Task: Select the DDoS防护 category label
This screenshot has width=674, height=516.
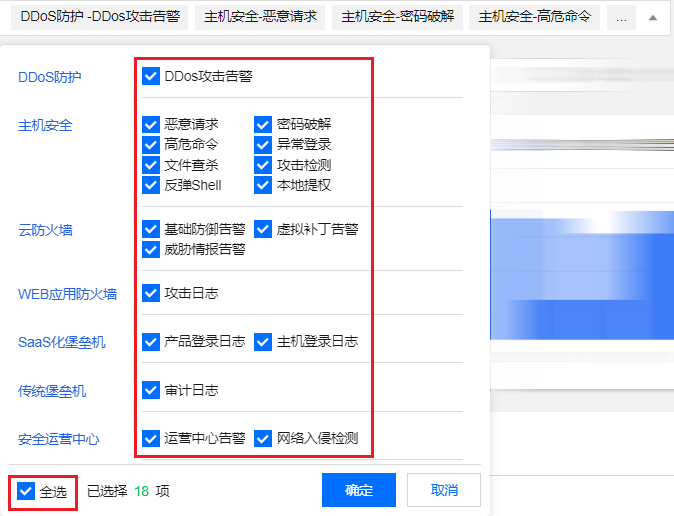Action: [x=50, y=77]
